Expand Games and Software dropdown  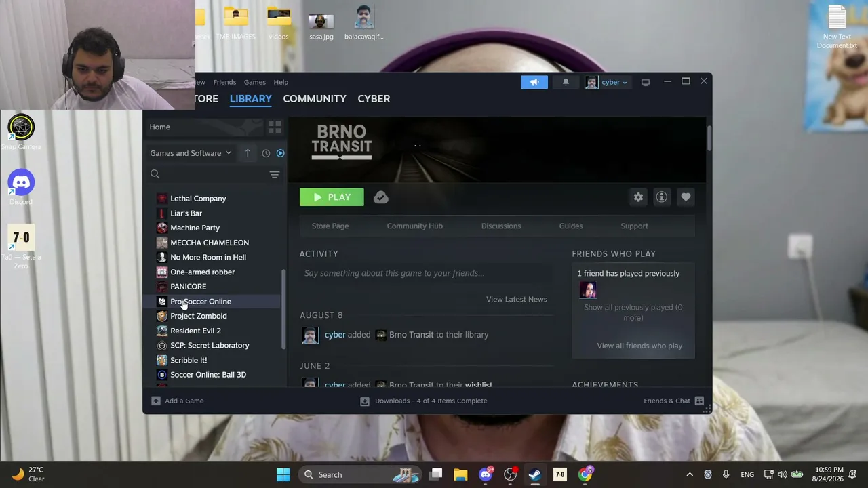click(191, 153)
